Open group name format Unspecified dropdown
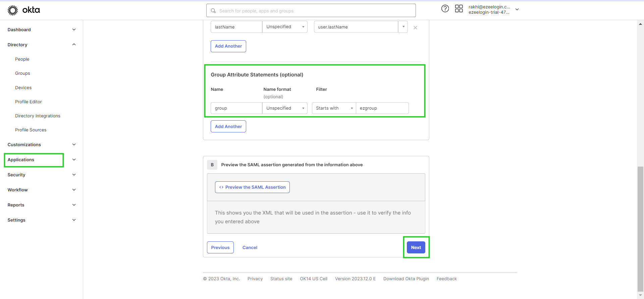Screen dimensions: 644x299 coord(285,108)
